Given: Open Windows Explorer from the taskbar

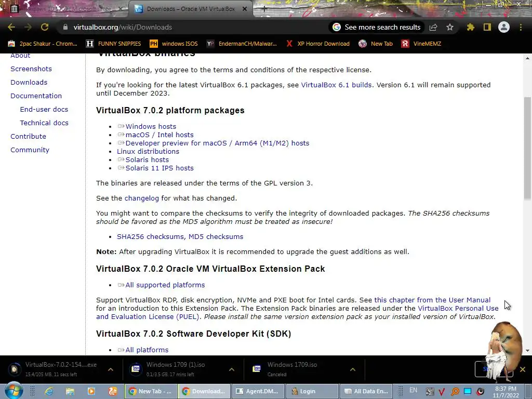Looking at the screenshot, I should (x=70, y=391).
